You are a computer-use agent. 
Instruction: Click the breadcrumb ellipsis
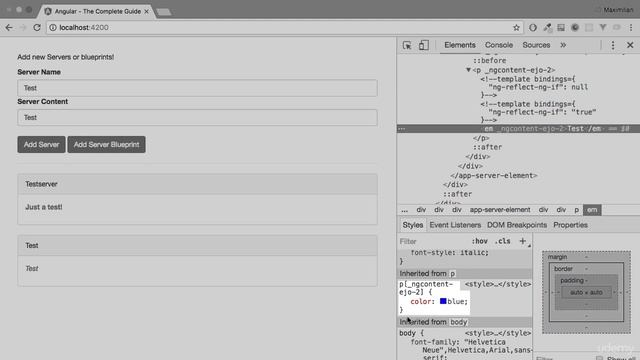pos(404,210)
